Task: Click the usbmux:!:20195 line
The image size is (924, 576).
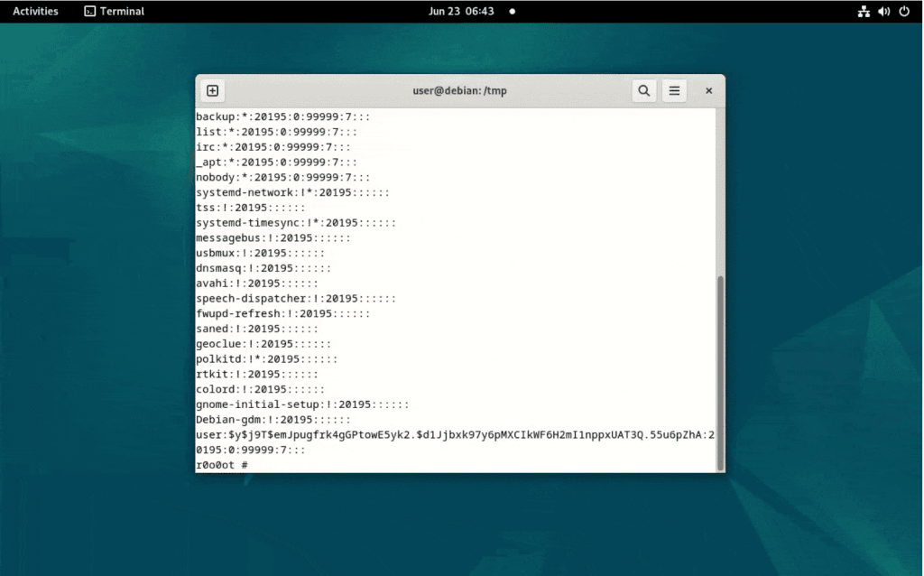Action: (261, 253)
